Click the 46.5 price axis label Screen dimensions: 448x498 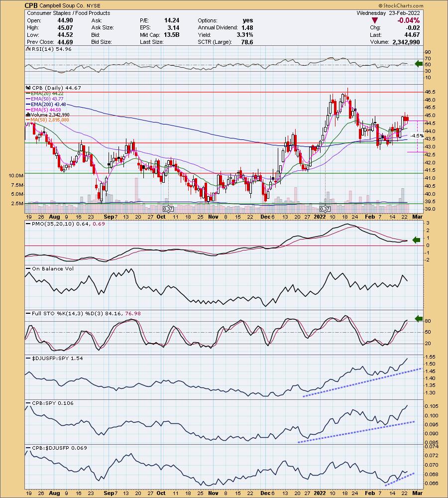pos(430,92)
